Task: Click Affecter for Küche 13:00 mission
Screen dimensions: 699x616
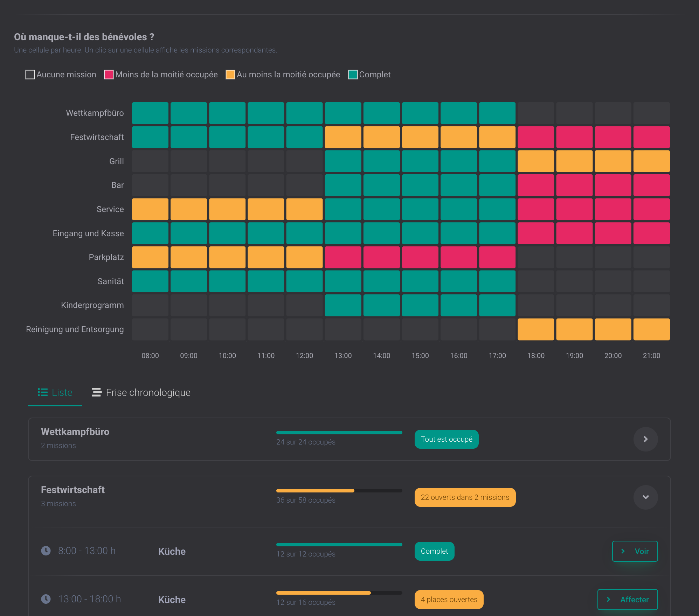Action: point(628,600)
